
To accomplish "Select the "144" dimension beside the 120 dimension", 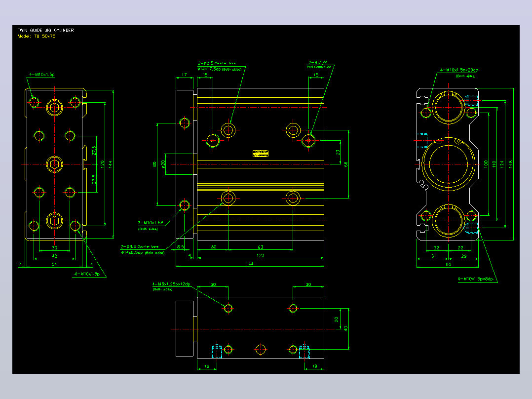I will [x=110, y=164].
